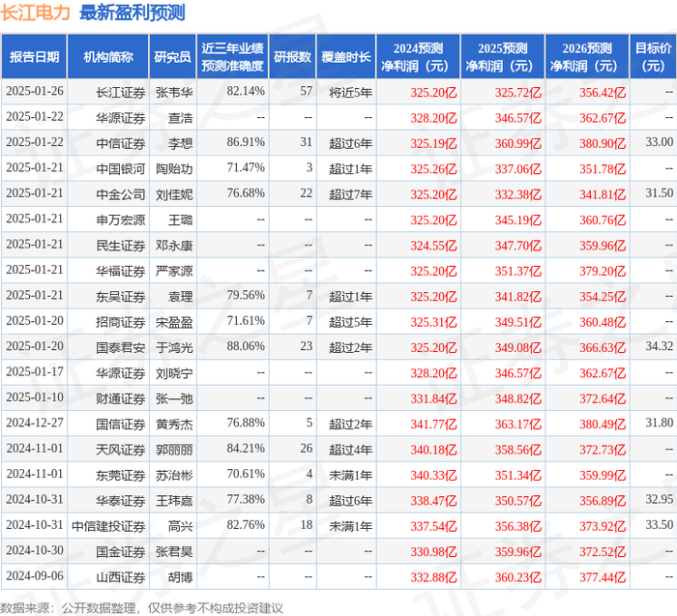Viewport: 677px width, 616px height.
Task: Click 2024 forecast 331.84亿
Action: (433, 398)
